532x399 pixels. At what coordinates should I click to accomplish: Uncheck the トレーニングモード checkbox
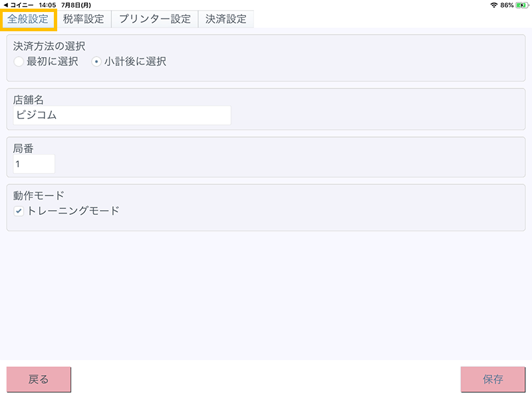point(19,211)
